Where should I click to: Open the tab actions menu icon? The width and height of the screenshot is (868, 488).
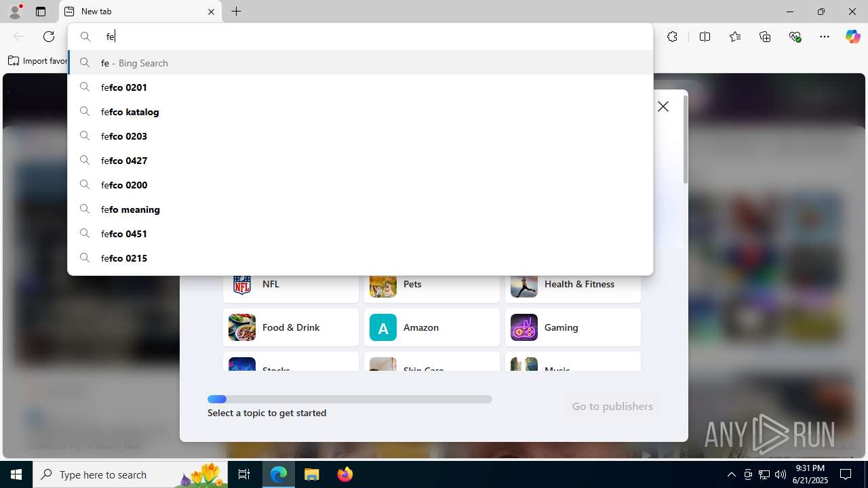(41, 12)
